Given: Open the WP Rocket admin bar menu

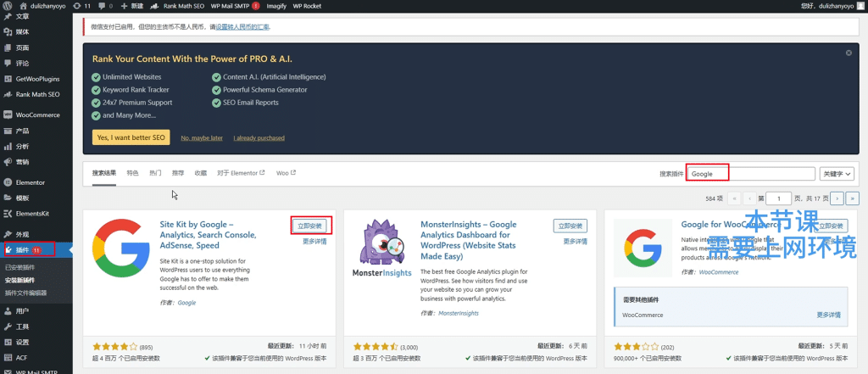Looking at the screenshot, I should click(x=307, y=6).
